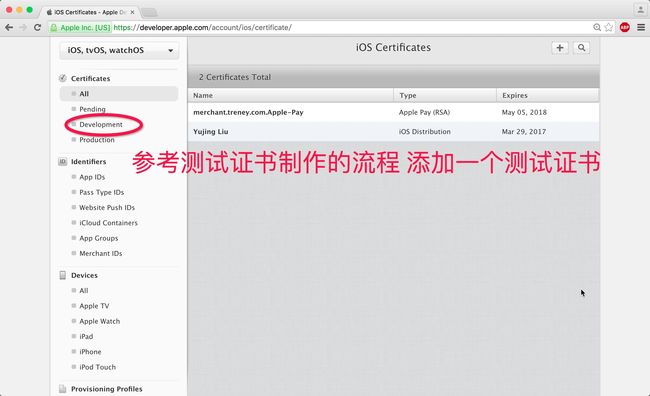The height and width of the screenshot is (396, 650).
Task: Open iCloud Containers
Action: coord(108,223)
